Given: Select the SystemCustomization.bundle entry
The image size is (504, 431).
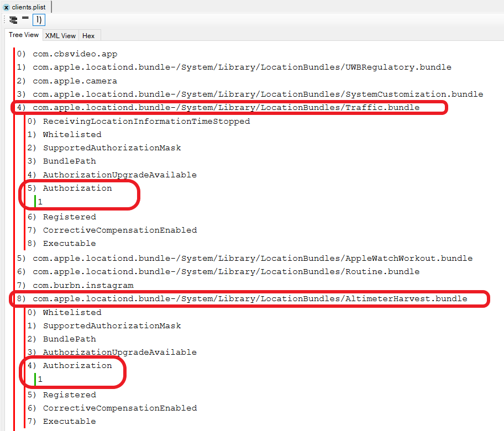Looking at the screenshot, I should (258, 94).
